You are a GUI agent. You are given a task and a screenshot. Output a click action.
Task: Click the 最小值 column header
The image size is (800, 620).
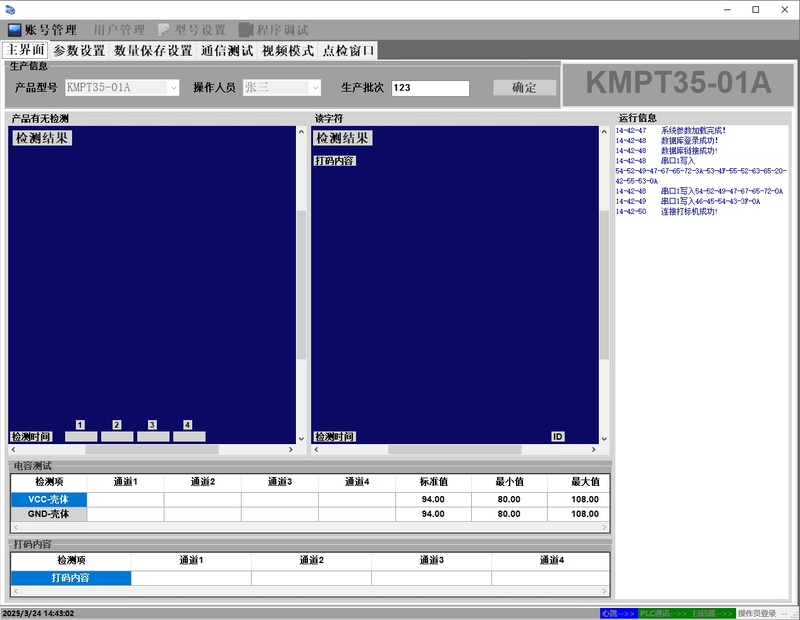click(x=509, y=482)
